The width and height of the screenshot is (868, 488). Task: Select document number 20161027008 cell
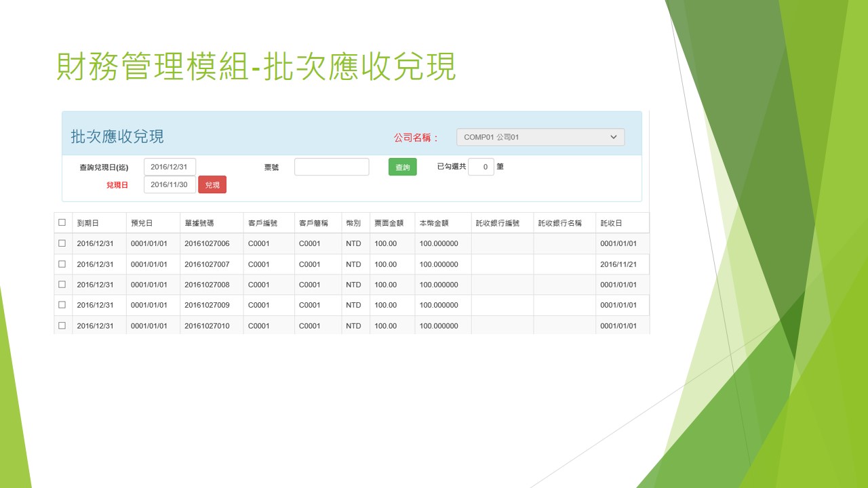212,285
